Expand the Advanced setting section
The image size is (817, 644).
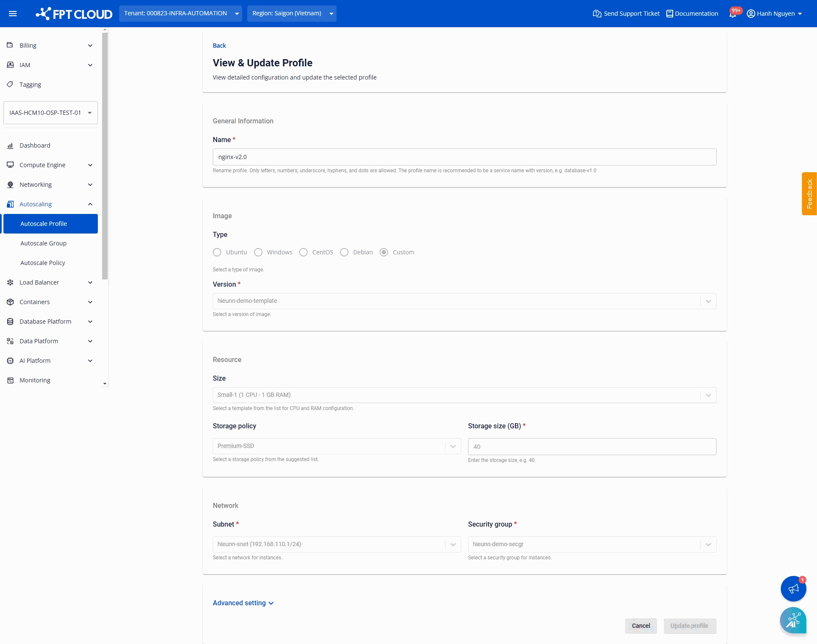(x=243, y=603)
